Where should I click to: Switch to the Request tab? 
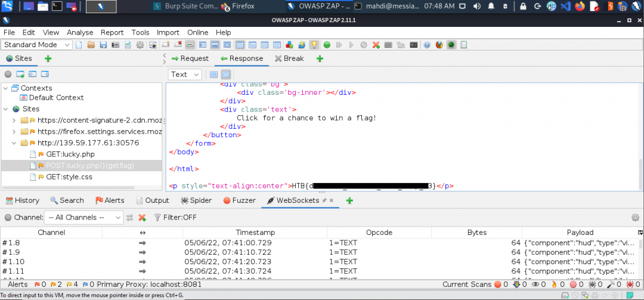coord(190,58)
